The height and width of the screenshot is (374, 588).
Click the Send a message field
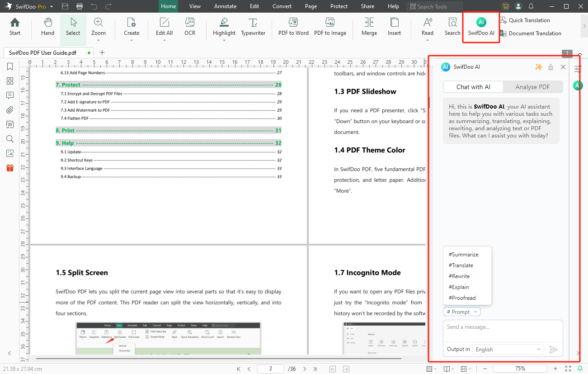(x=503, y=331)
